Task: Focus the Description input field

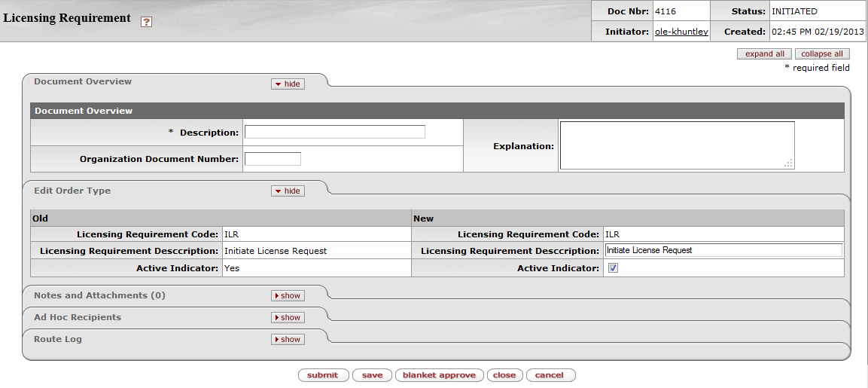Action: (335, 133)
